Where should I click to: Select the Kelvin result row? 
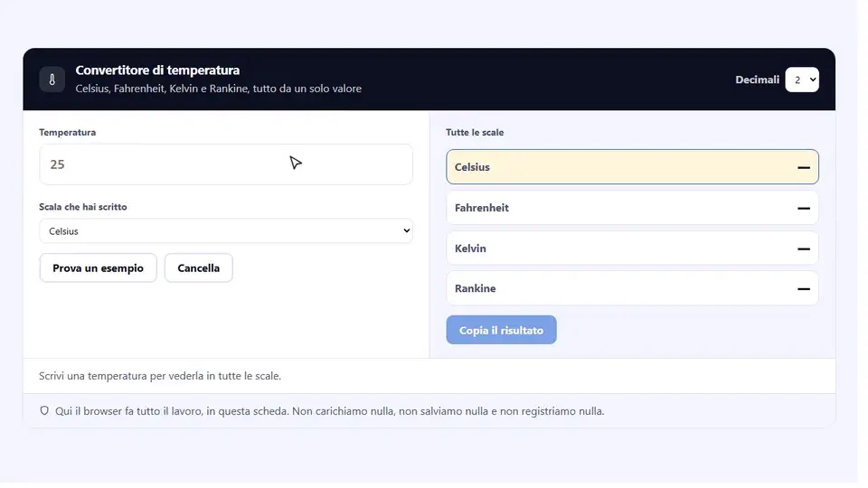[632, 249]
